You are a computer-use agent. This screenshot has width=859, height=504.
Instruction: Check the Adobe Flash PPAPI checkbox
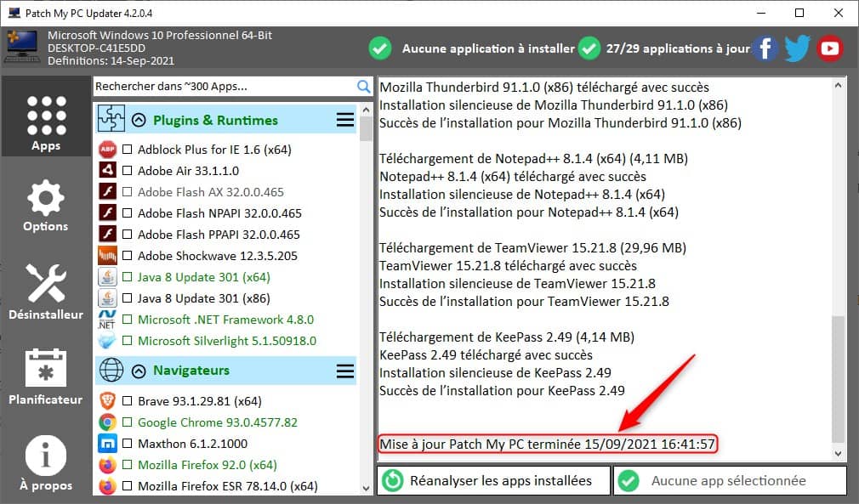[x=127, y=235]
